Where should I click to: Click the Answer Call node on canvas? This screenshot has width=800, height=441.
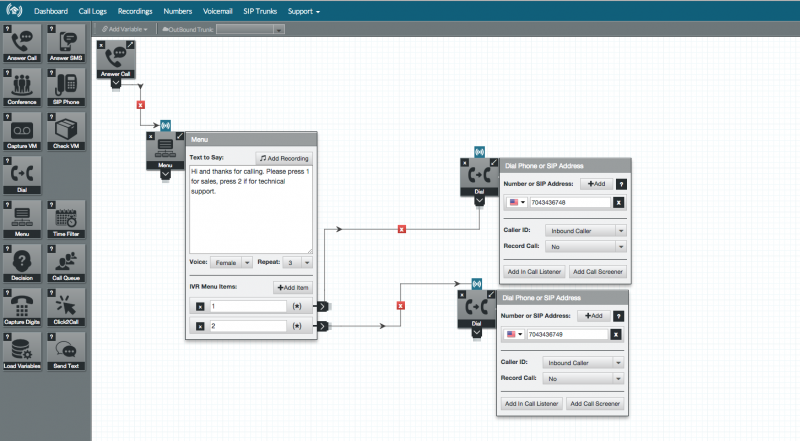point(116,60)
